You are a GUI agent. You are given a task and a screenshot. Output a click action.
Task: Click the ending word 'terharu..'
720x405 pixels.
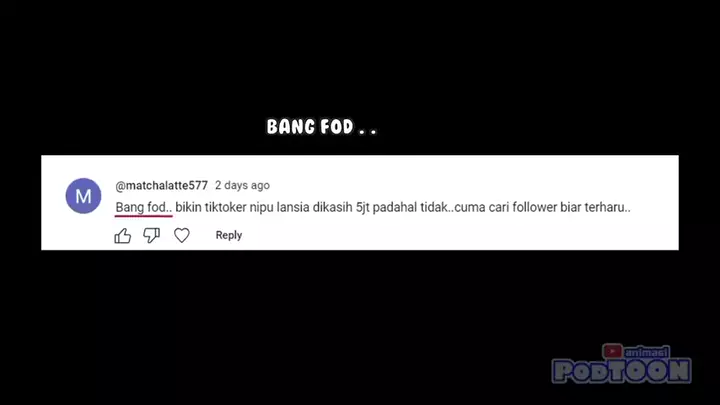point(607,208)
